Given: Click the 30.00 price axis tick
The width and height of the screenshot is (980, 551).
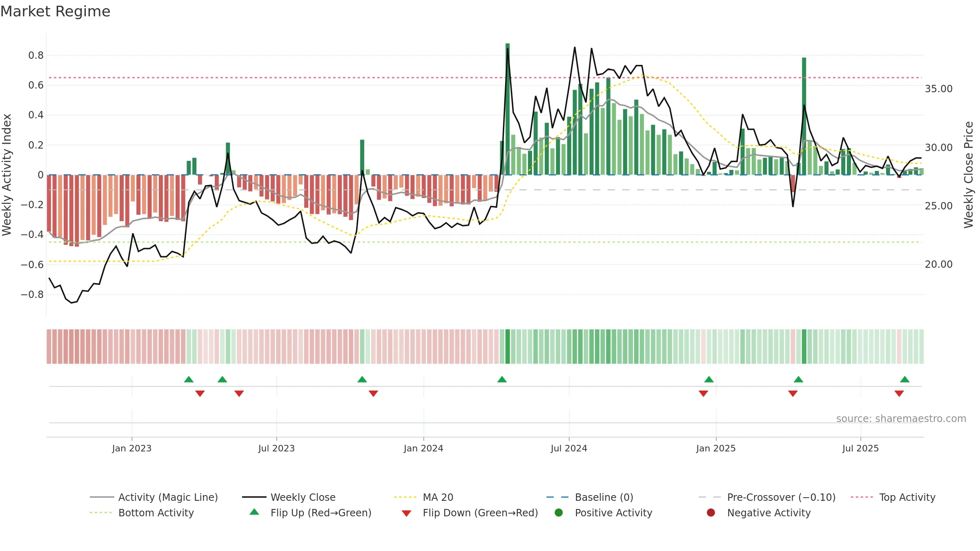Looking at the screenshot, I should click(939, 147).
